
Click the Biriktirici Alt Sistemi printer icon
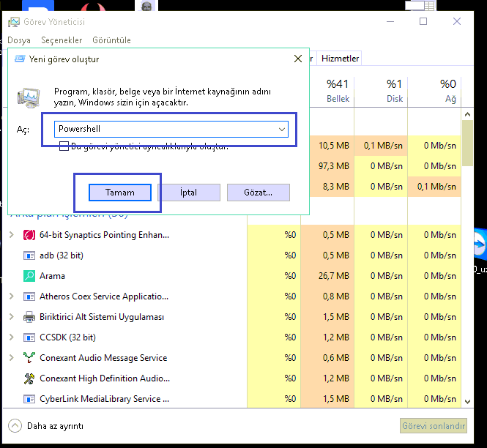pos(29,317)
